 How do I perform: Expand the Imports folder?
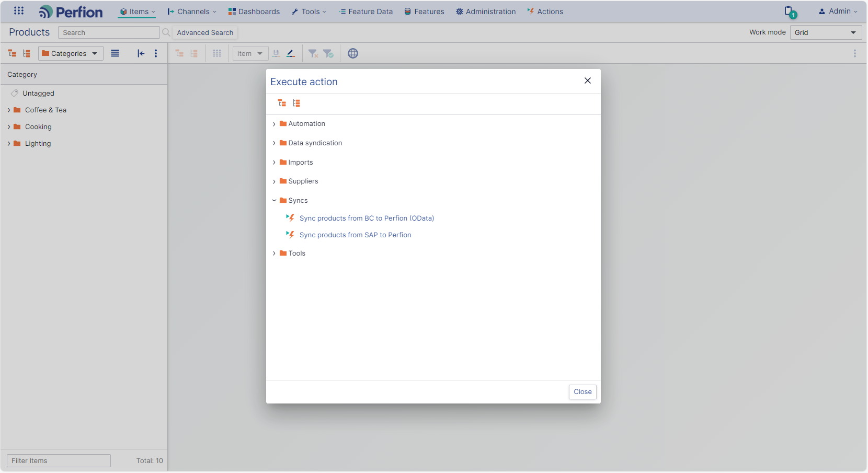[274, 163]
